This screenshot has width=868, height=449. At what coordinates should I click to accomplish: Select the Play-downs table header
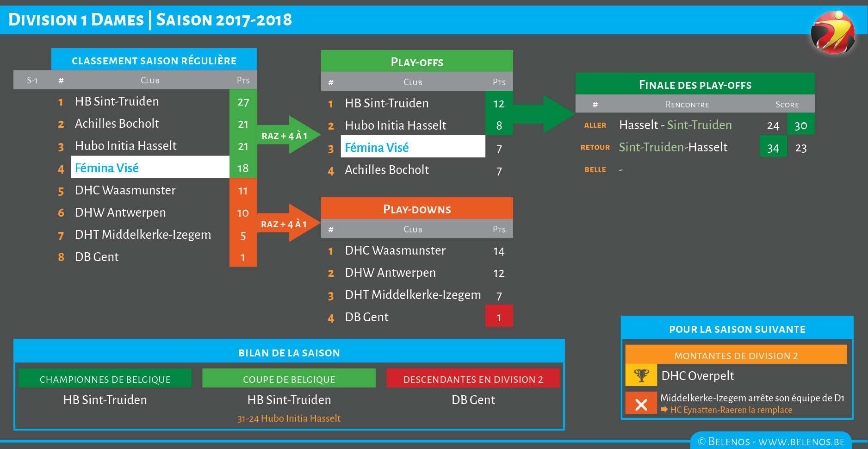pyautogui.click(x=416, y=209)
